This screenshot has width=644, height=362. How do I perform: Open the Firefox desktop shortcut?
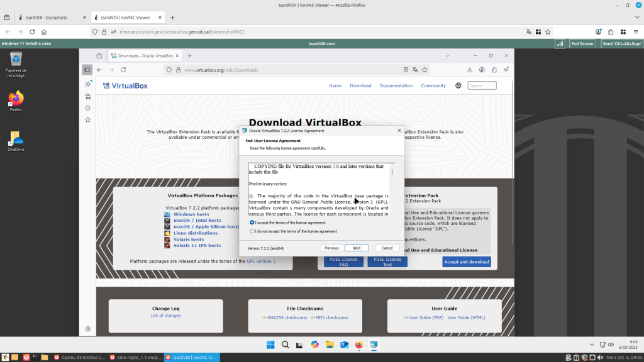click(x=16, y=99)
